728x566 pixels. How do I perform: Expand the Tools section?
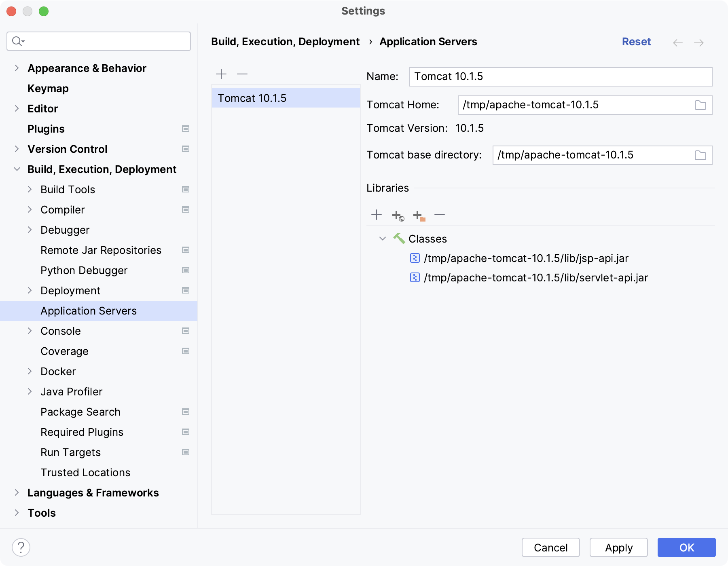pyautogui.click(x=17, y=513)
